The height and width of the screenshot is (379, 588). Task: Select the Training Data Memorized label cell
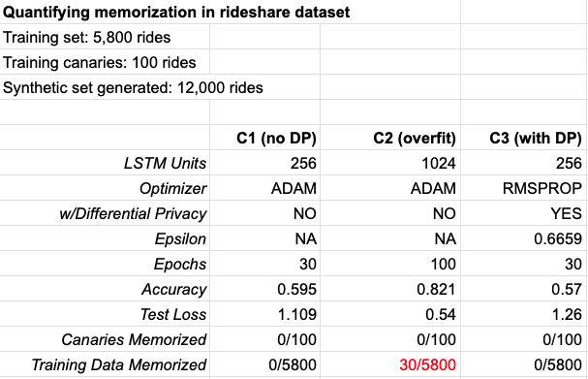[105, 364]
